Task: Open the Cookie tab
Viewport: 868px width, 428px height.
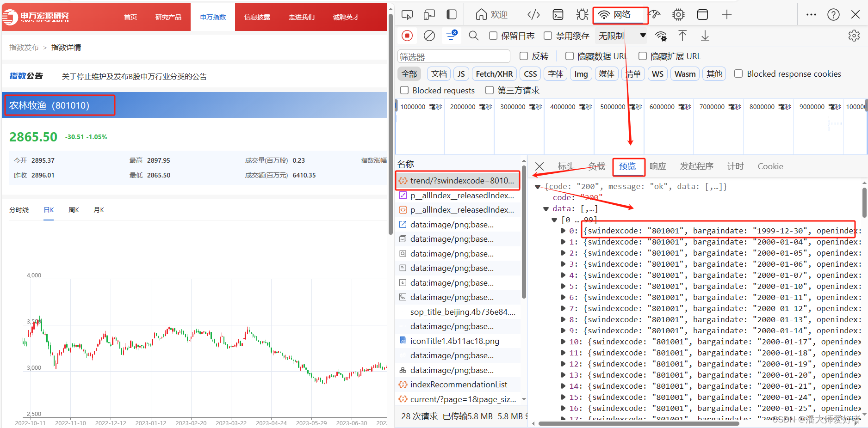Action: tap(770, 166)
